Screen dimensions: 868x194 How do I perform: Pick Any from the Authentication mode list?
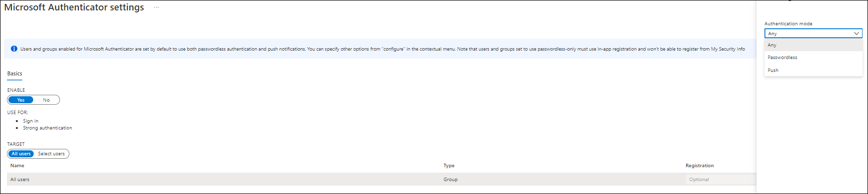click(813, 45)
